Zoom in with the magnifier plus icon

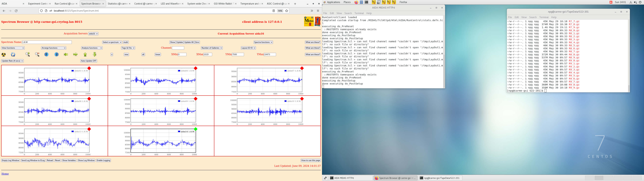click(x=28, y=54)
